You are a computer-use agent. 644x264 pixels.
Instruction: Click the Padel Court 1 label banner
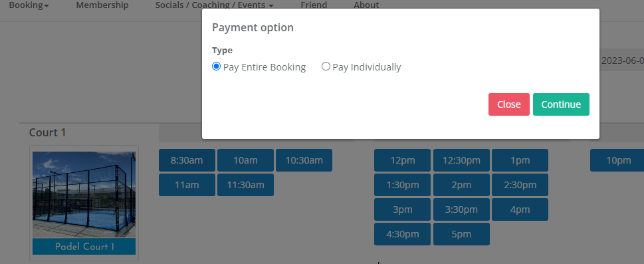tap(84, 247)
